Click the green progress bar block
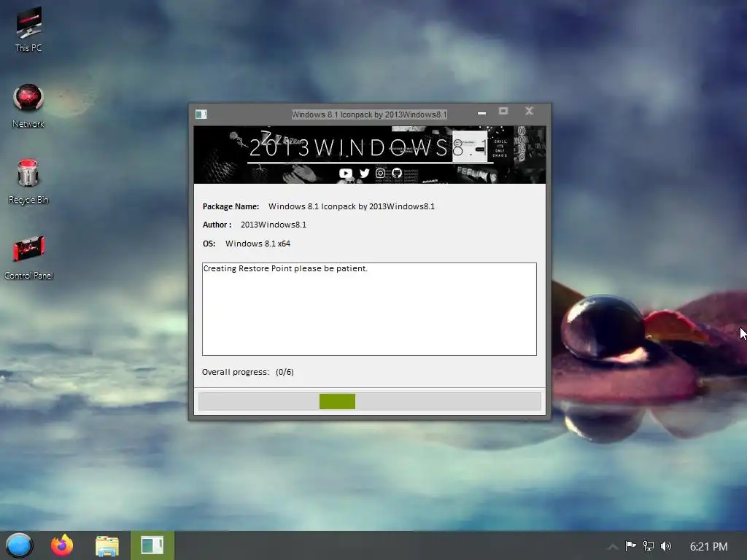 (337, 402)
